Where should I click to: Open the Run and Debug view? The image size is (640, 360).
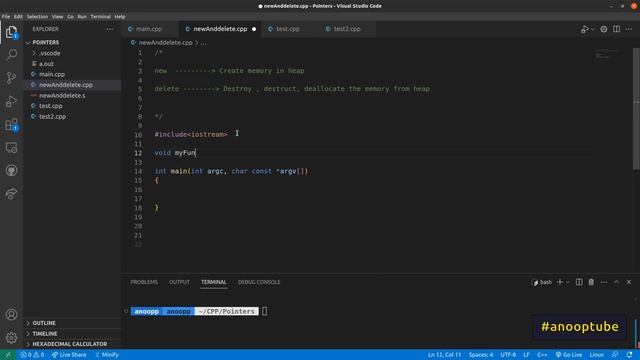[x=11, y=101]
